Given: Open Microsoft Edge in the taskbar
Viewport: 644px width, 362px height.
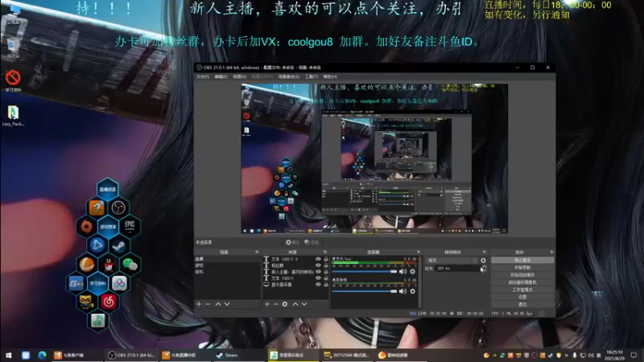Looking at the screenshot, I should point(42,355).
